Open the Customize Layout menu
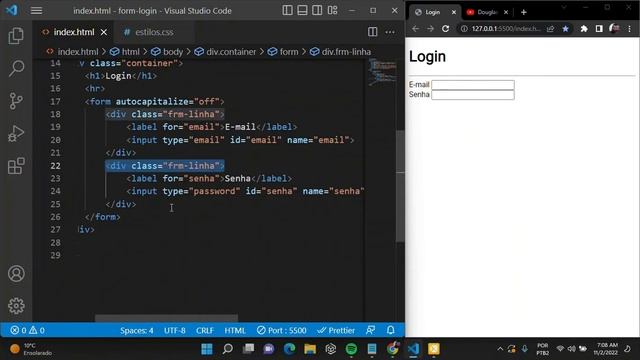The height and width of the screenshot is (360, 640). pos(332,10)
